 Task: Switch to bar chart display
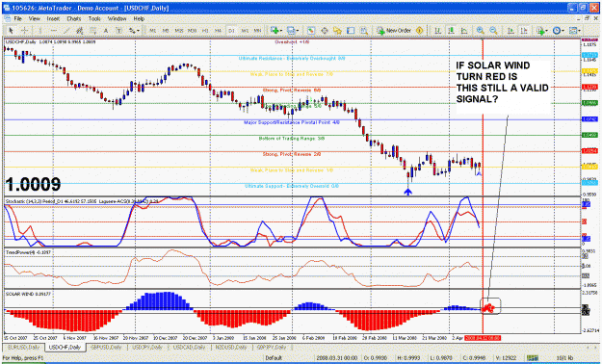tap(437, 31)
